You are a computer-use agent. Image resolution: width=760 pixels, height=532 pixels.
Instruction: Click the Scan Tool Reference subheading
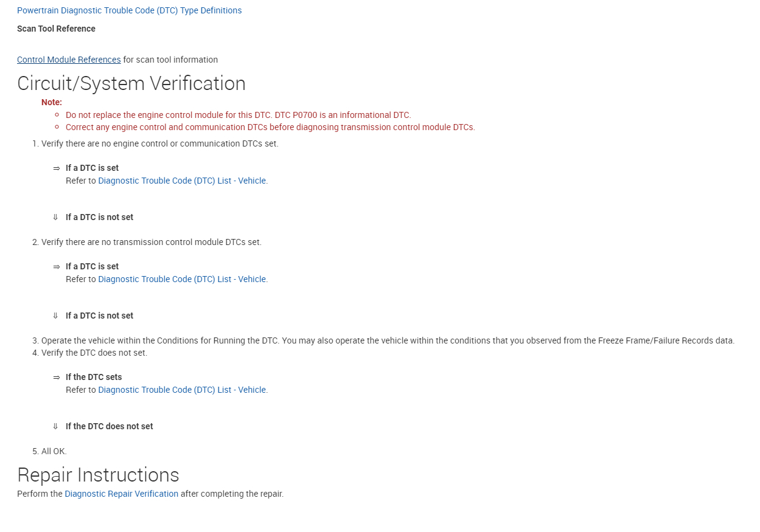click(x=56, y=29)
